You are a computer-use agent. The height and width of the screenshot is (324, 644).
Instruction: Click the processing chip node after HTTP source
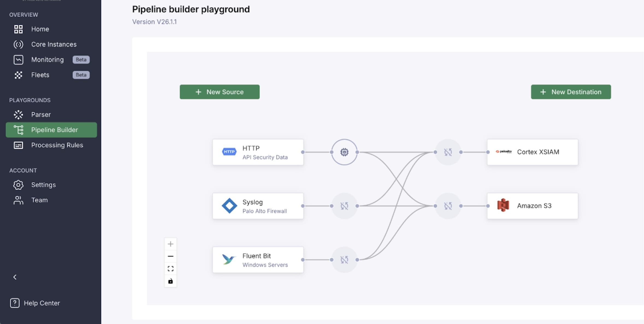[344, 152]
